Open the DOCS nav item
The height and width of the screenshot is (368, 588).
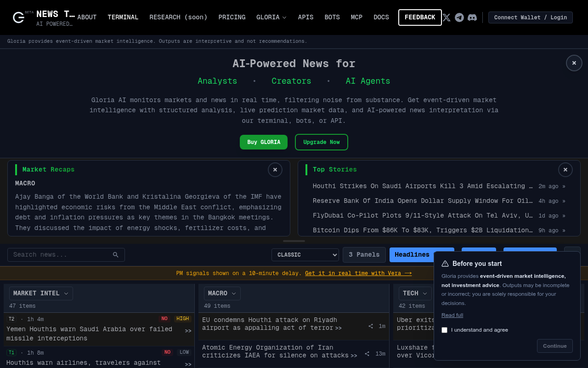(x=381, y=17)
